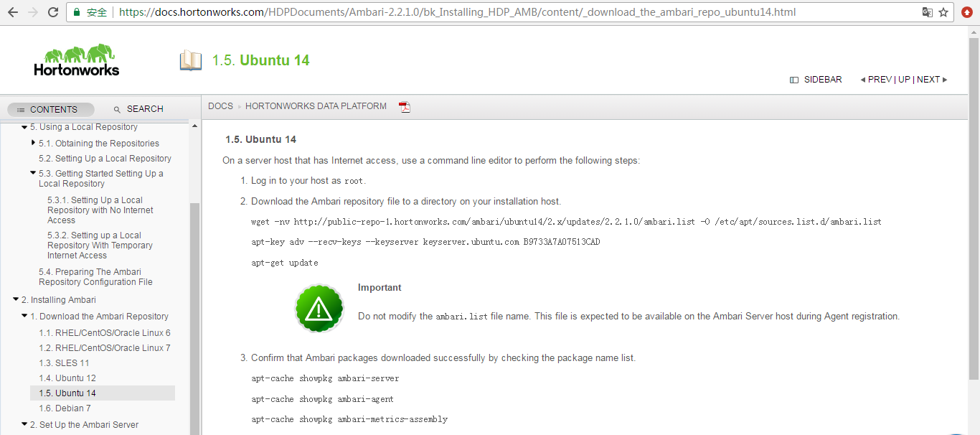Click the 1.5. Ubuntu 14 page heading

(260, 139)
